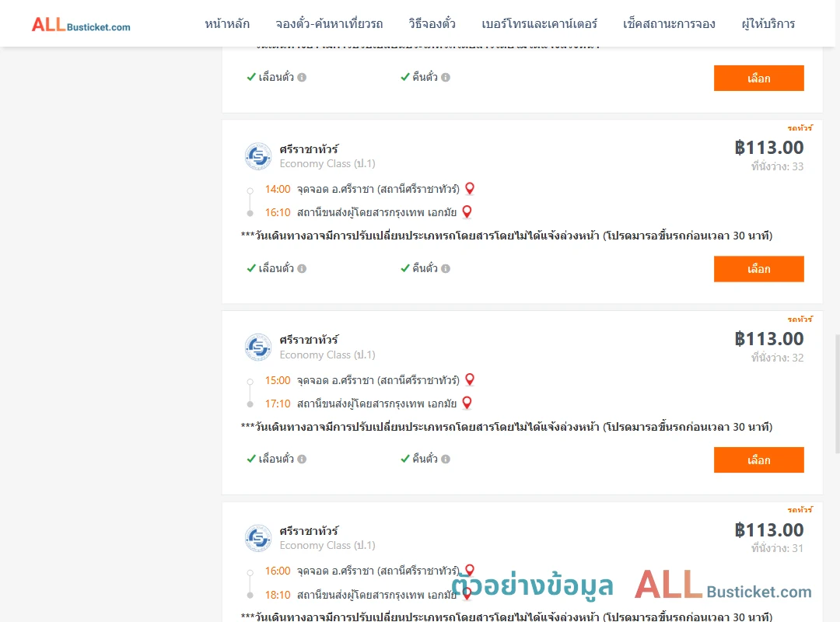This screenshot has height=622, width=840.
Task: Click ฿113.00 price of the 15:00 trip
Action: tap(769, 338)
